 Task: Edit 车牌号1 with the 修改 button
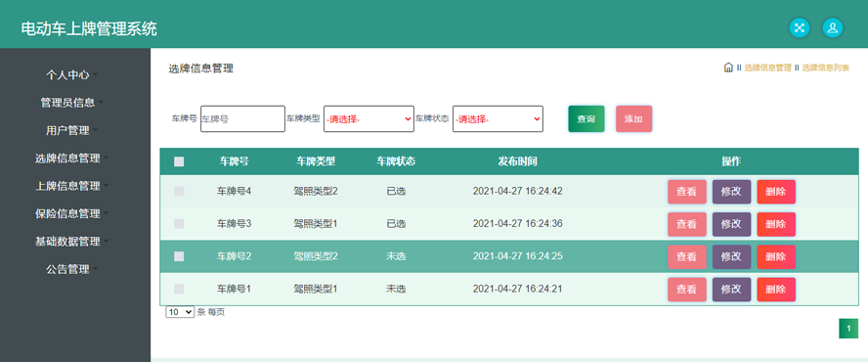pos(731,290)
